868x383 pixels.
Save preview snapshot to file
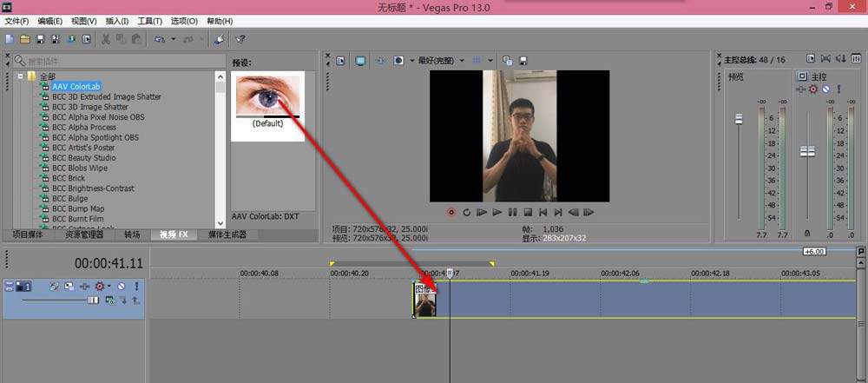[x=523, y=61]
